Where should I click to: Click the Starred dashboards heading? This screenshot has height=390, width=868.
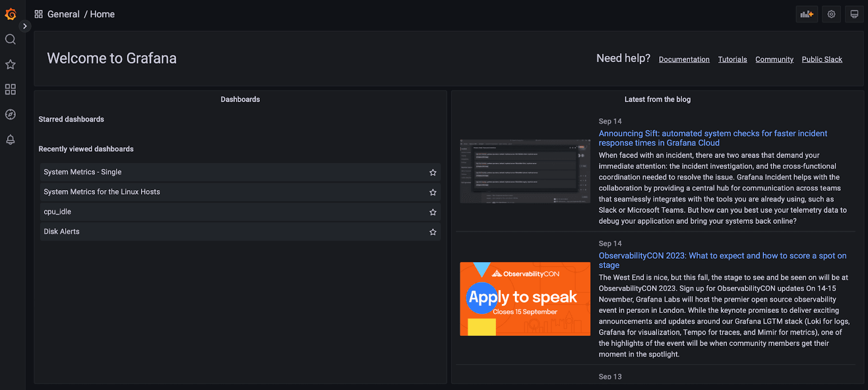click(x=71, y=119)
